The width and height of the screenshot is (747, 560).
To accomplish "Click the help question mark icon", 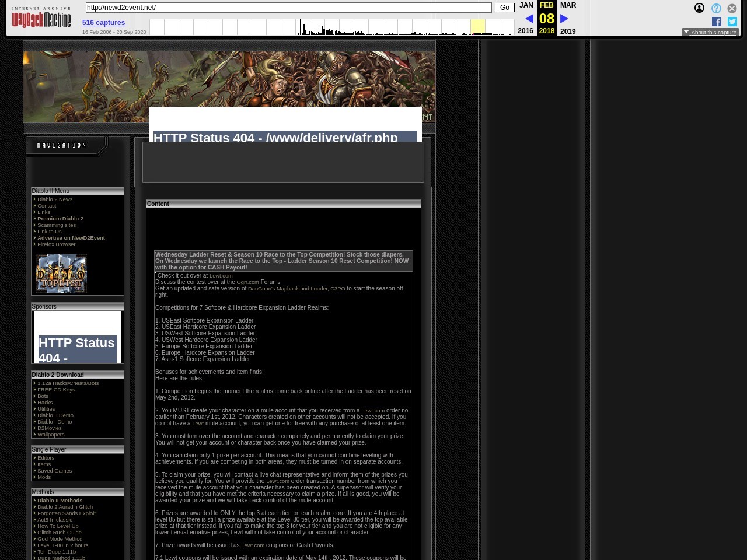I will 716,8.
